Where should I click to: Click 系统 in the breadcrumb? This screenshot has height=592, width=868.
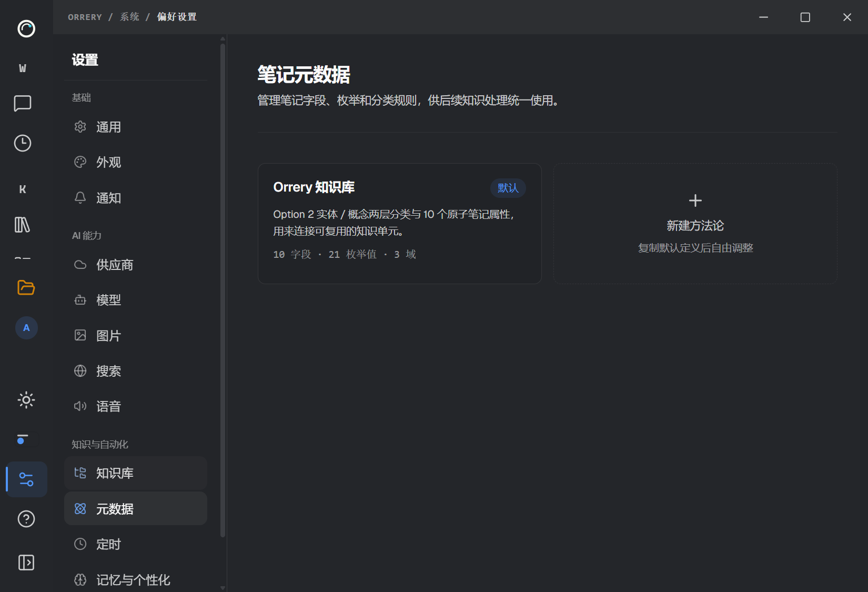[129, 17]
